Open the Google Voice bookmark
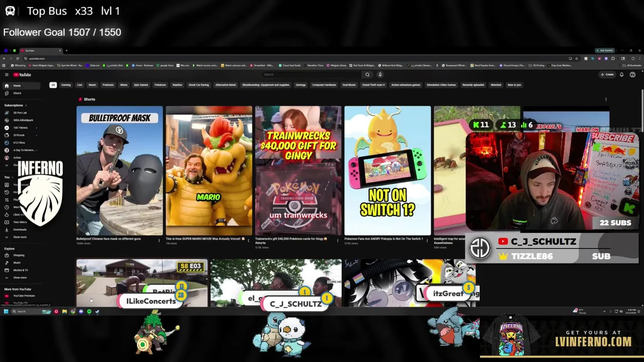The height and width of the screenshot is (362, 644). click(165, 65)
